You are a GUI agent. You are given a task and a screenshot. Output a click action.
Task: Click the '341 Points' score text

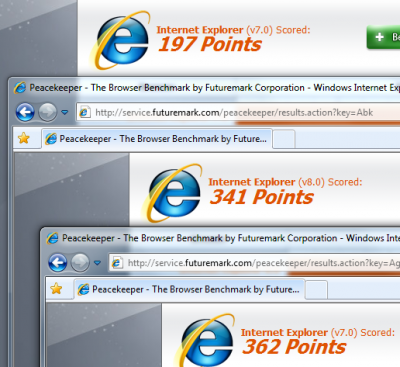pyautogui.click(x=262, y=197)
